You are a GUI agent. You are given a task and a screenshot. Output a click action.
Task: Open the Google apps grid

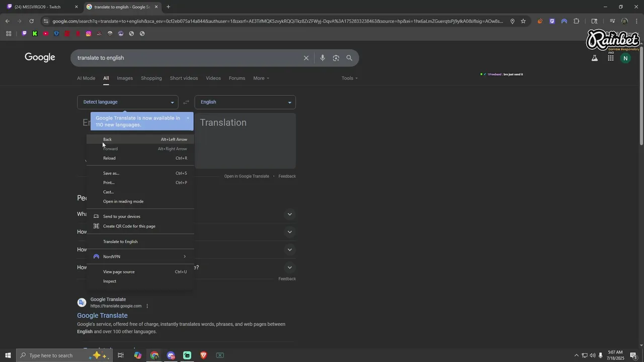pos(610,58)
